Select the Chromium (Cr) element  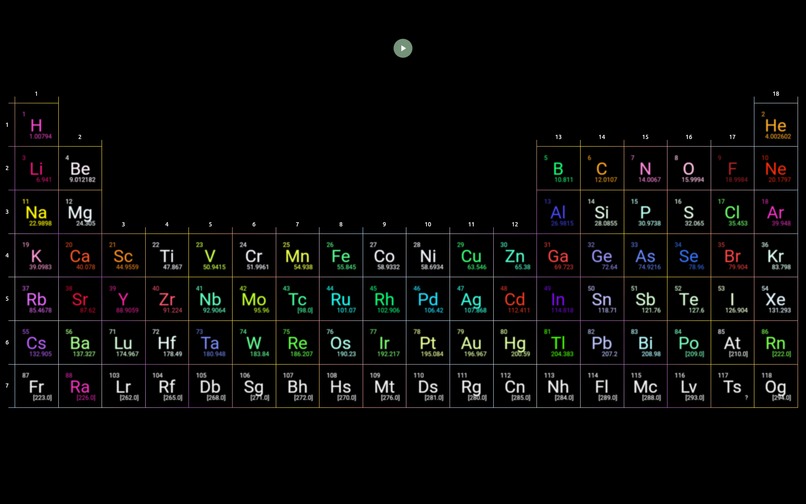pyautogui.click(x=254, y=256)
